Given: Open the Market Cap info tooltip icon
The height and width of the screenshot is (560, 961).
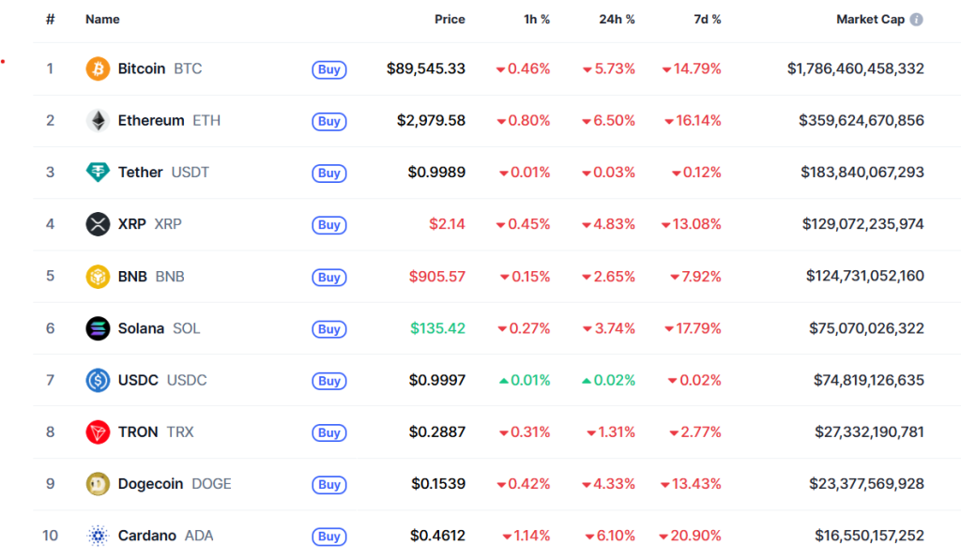Looking at the screenshot, I should click(x=916, y=20).
